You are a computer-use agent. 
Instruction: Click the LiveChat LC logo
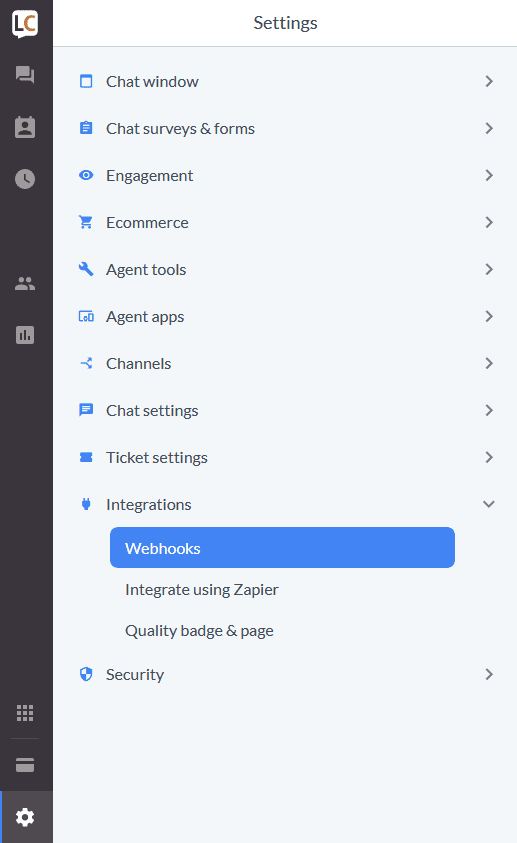(x=25, y=24)
